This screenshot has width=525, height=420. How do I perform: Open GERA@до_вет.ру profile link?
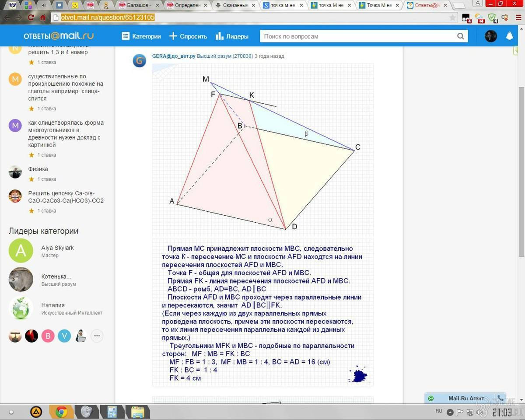tap(174, 56)
